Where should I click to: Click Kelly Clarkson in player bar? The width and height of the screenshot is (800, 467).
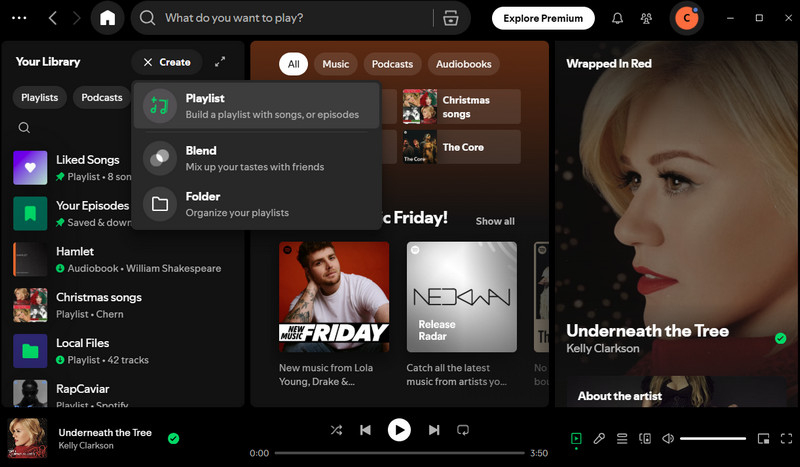coord(86,446)
